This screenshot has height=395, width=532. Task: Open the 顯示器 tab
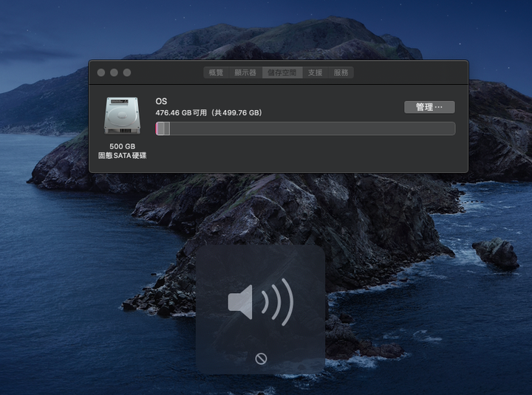(x=245, y=72)
